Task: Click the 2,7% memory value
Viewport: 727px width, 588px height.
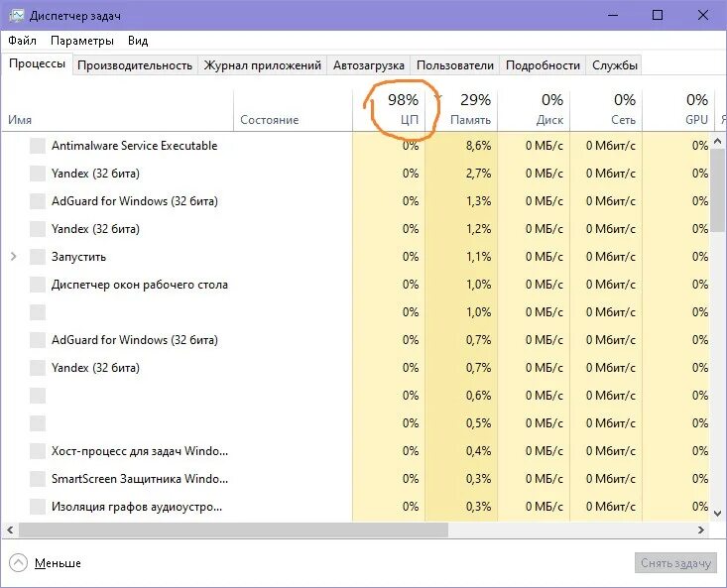Action: click(478, 174)
